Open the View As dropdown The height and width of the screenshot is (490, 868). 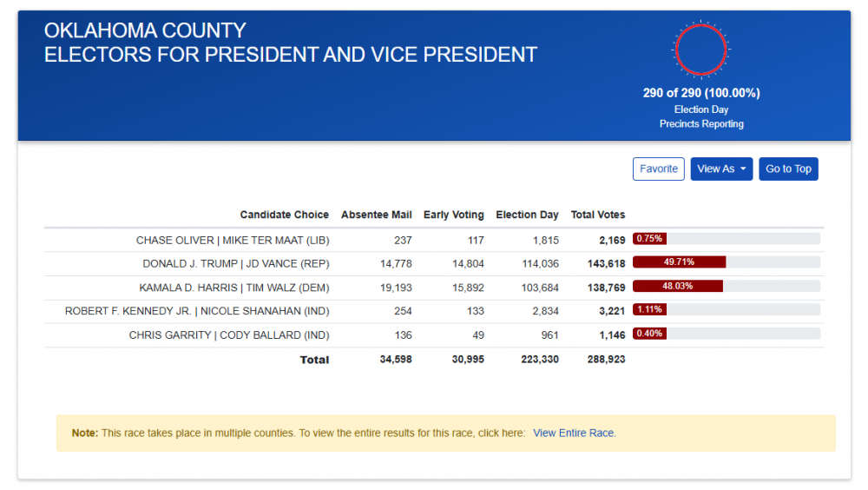720,169
